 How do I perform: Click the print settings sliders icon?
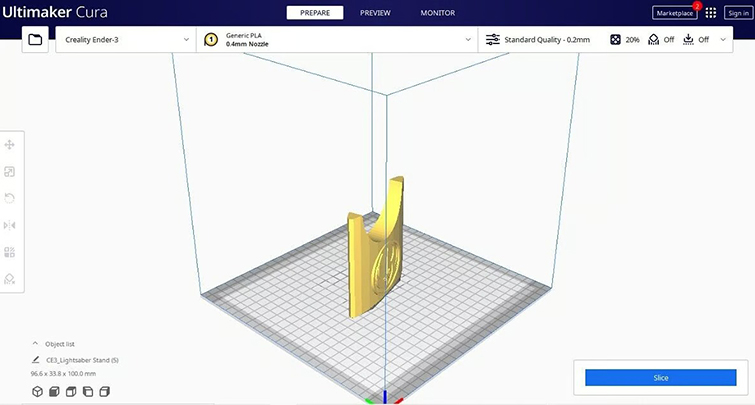pyautogui.click(x=493, y=39)
